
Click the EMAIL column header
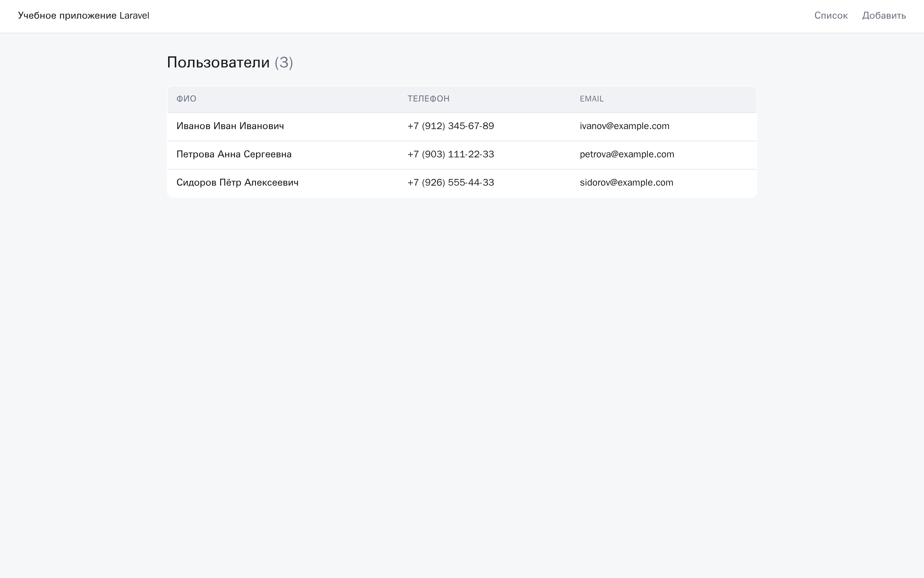point(591,99)
